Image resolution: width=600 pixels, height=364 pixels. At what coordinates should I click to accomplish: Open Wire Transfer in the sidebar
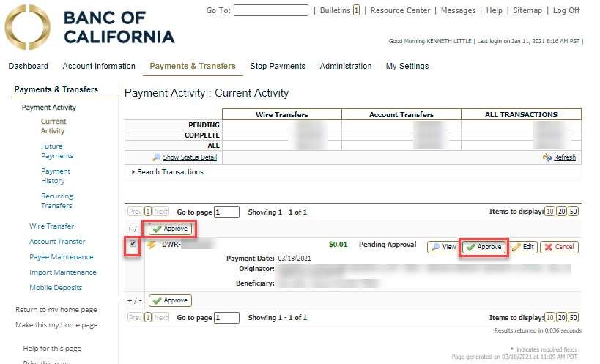coord(52,226)
